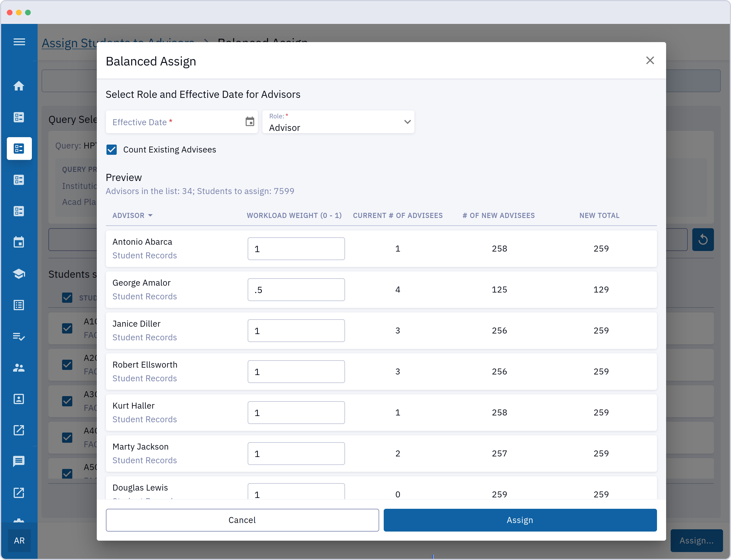
Task: Toggle Count Existing Advisees checkbox
Action: (x=112, y=150)
